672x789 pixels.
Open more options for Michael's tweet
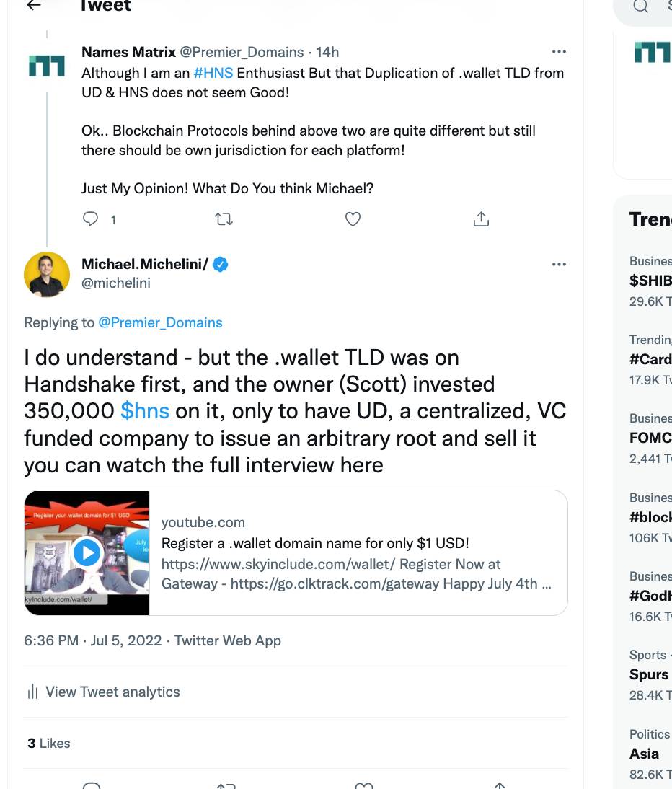tap(559, 265)
